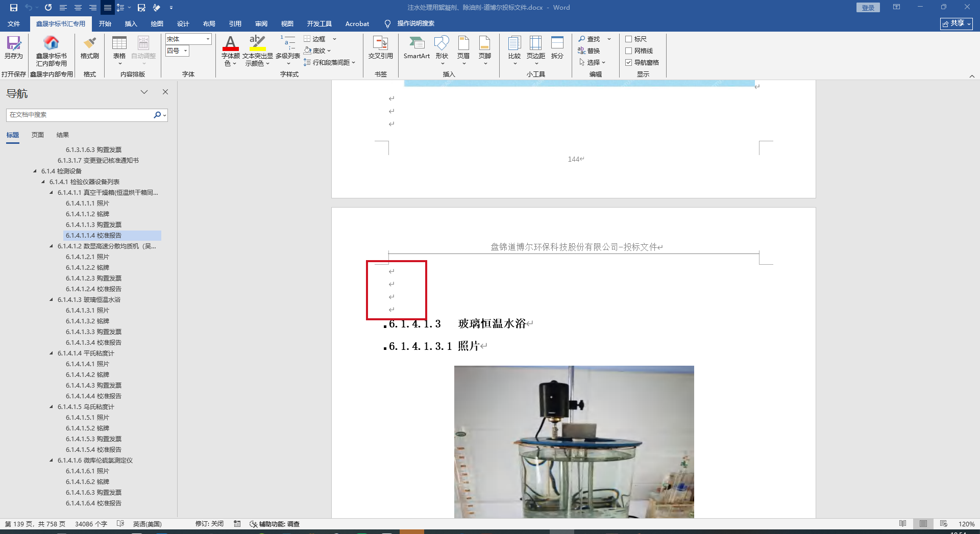Open the 四号 font size dropdown

click(x=185, y=50)
